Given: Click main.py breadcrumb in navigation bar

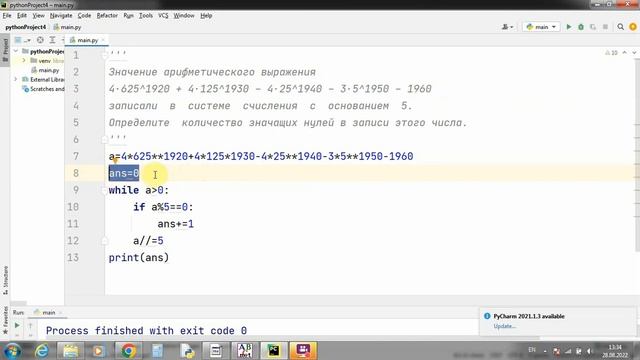Looking at the screenshot, I should 67,27.
